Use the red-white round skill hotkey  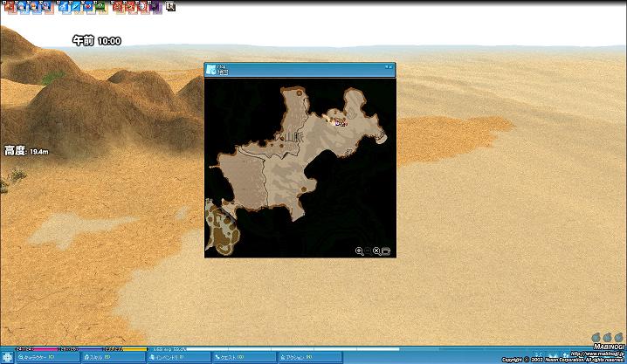point(142,6)
